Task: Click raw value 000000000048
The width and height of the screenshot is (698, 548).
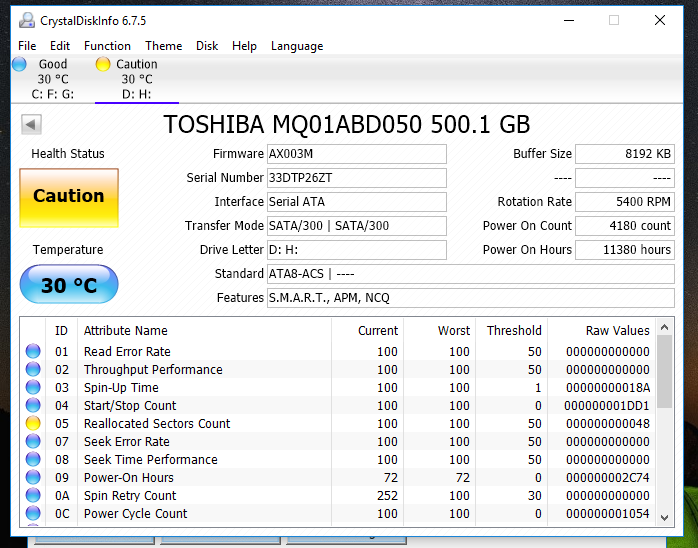Action: coord(608,424)
